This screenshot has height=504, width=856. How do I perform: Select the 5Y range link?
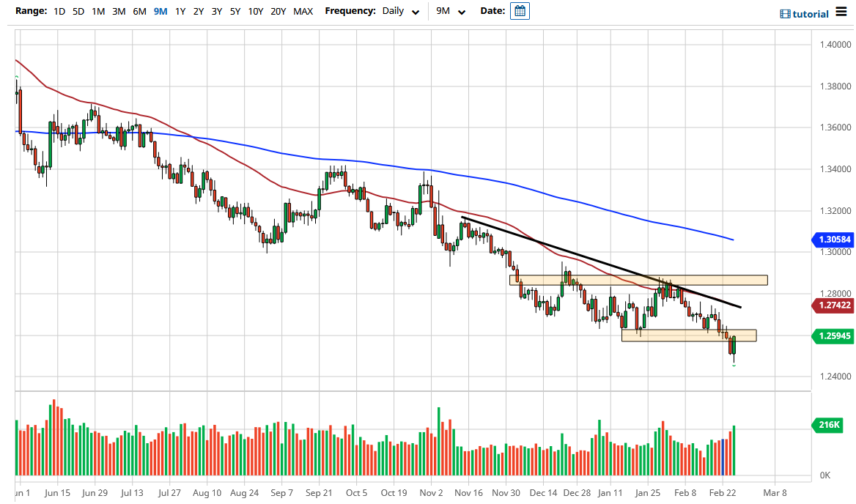[235, 12]
